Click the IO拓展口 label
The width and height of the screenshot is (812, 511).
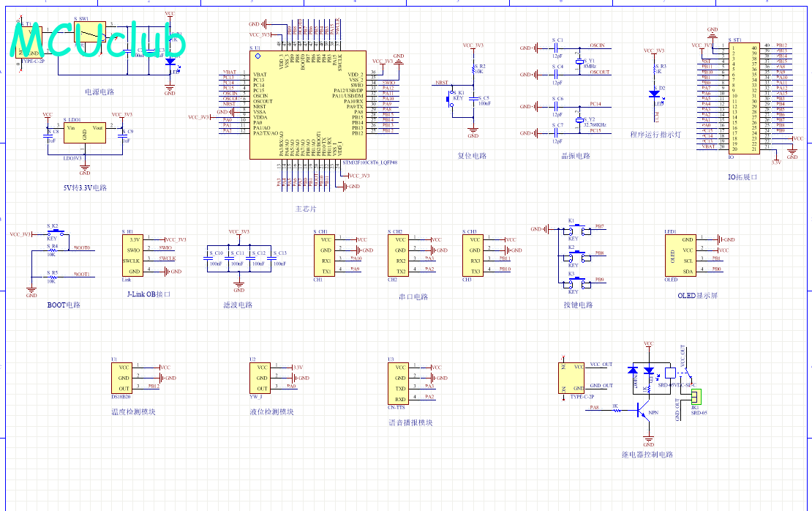(743, 176)
